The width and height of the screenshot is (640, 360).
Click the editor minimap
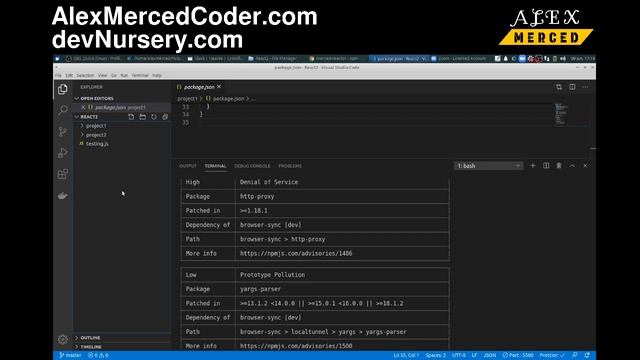[x=561, y=114]
